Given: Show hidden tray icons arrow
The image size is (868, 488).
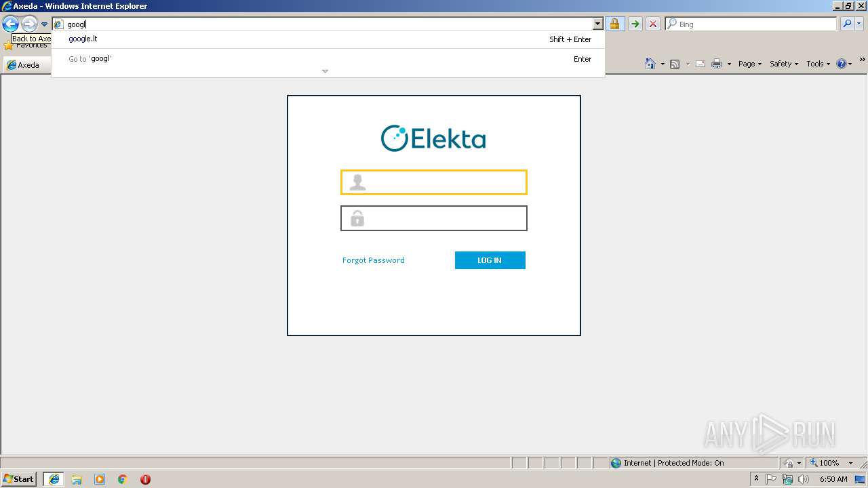Looking at the screenshot, I should (x=756, y=479).
